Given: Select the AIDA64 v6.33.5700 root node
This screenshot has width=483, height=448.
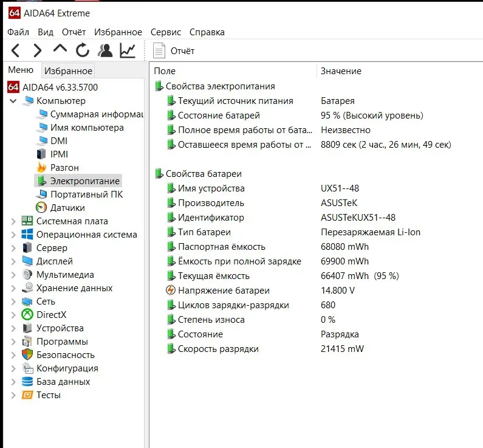Looking at the screenshot, I should pos(60,87).
